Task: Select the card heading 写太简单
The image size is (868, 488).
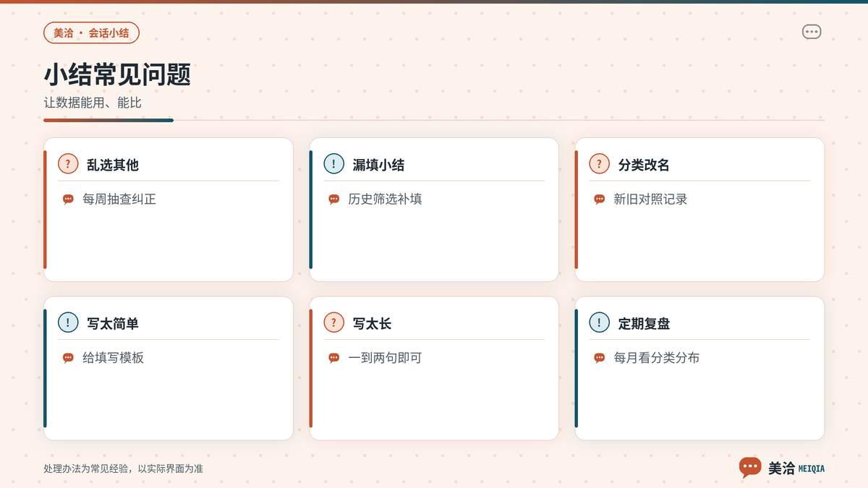Action: 112,323
